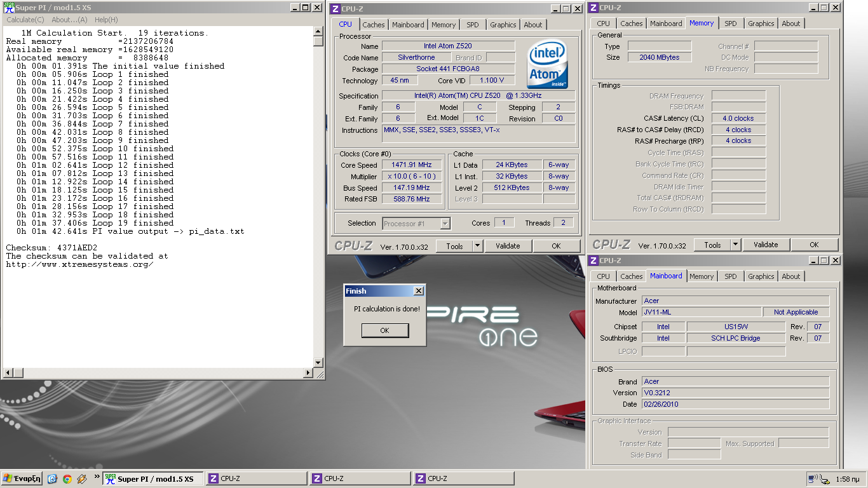This screenshot has width=868, height=488.
Task: Expand the quick launch chevron overflow
Action: tap(97, 476)
